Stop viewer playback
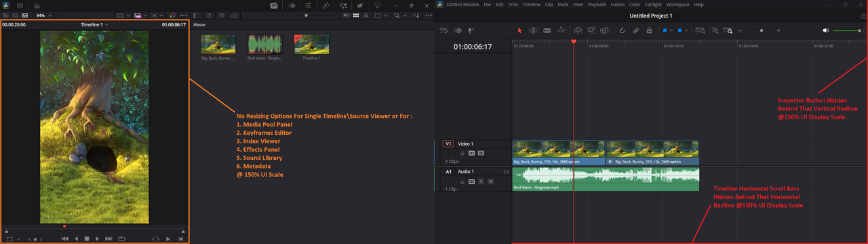 tap(87, 239)
